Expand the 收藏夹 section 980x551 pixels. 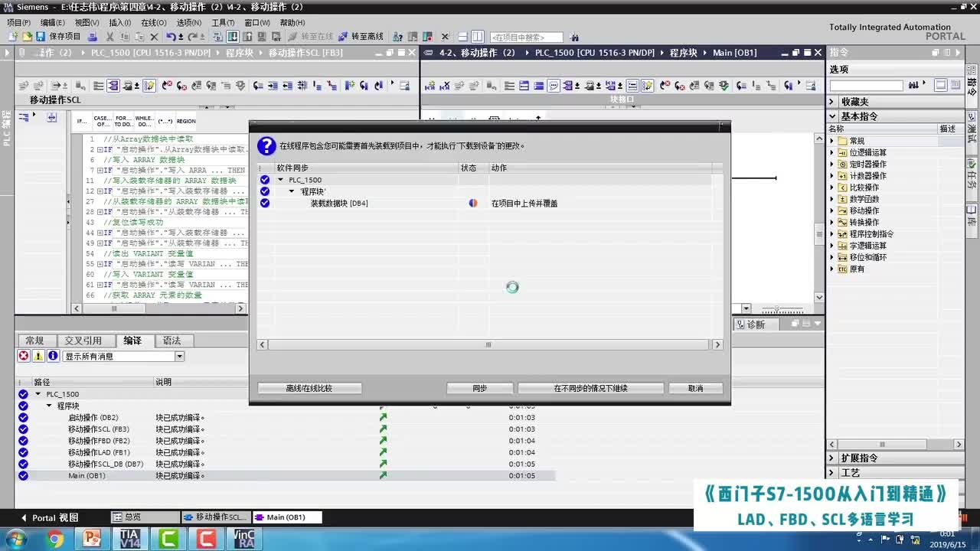[x=833, y=101]
